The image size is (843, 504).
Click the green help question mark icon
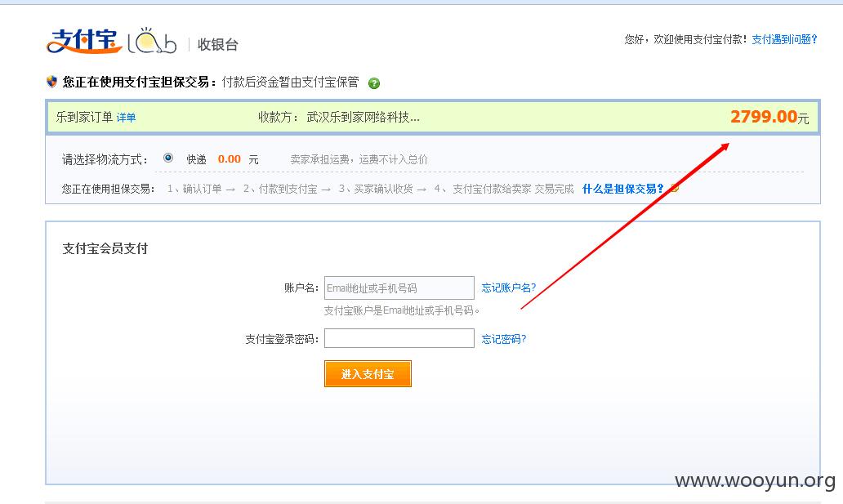[x=373, y=83]
